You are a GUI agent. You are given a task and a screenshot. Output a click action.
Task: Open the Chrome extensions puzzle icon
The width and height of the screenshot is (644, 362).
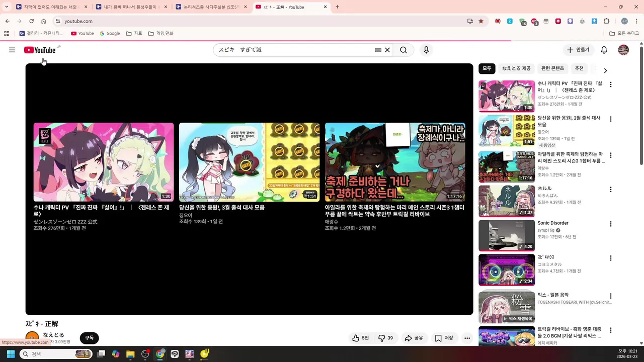pos(606,21)
